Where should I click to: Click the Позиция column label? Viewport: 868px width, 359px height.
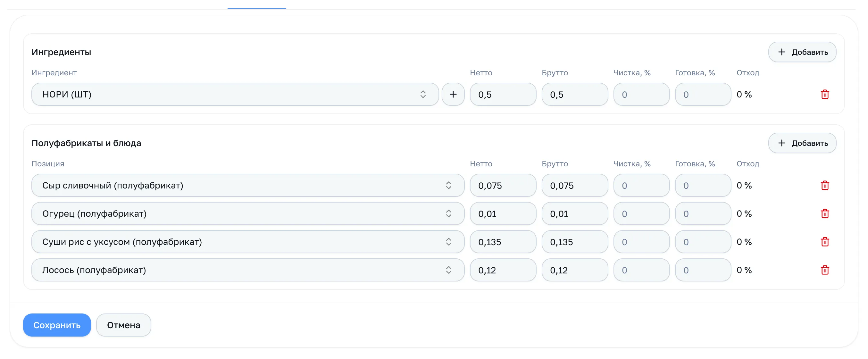click(x=48, y=164)
